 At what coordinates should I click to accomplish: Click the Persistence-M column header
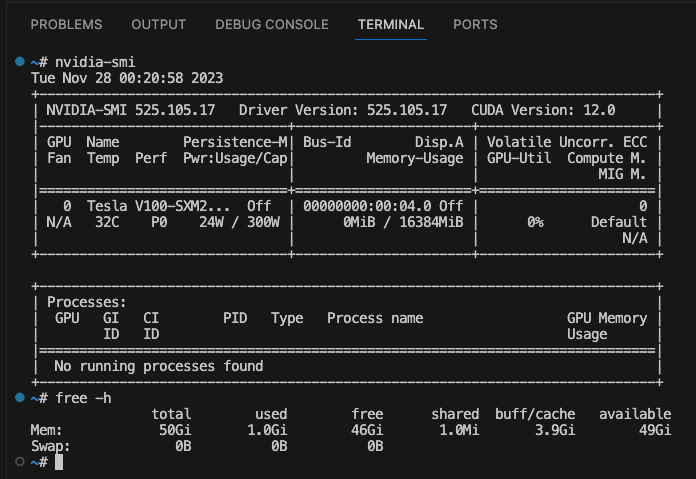point(235,142)
